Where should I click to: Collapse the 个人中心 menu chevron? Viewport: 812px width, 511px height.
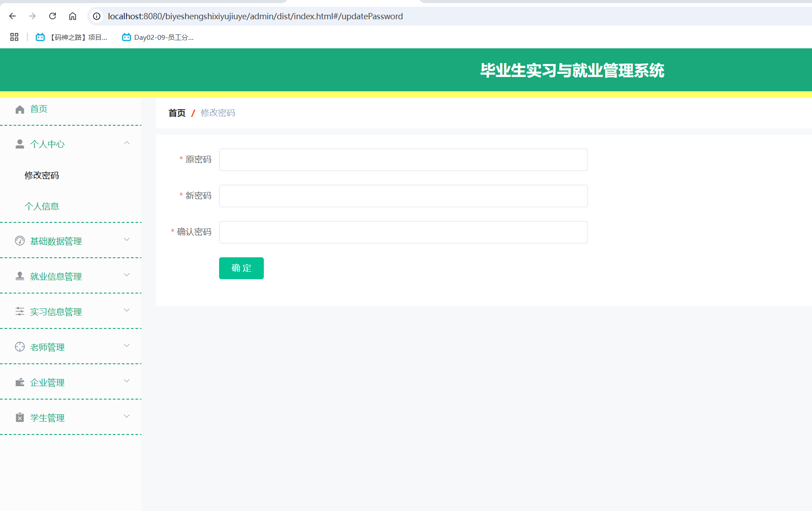(x=127, y=143)
